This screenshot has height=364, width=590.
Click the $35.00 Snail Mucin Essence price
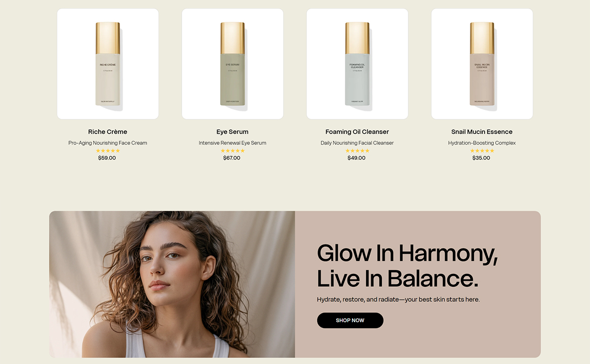[x=481, y=158]
